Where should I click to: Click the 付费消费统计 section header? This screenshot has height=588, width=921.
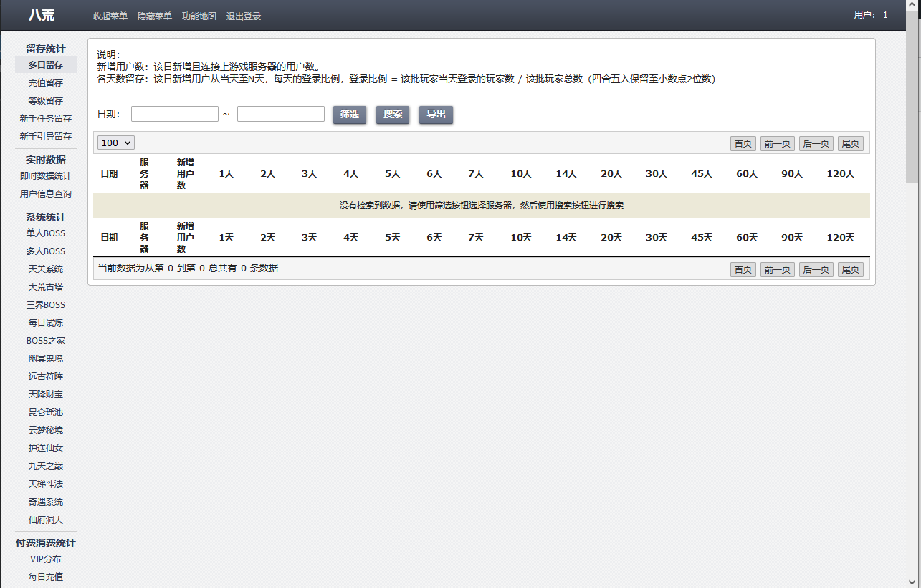pyautogui.click(x=46, y=543)
